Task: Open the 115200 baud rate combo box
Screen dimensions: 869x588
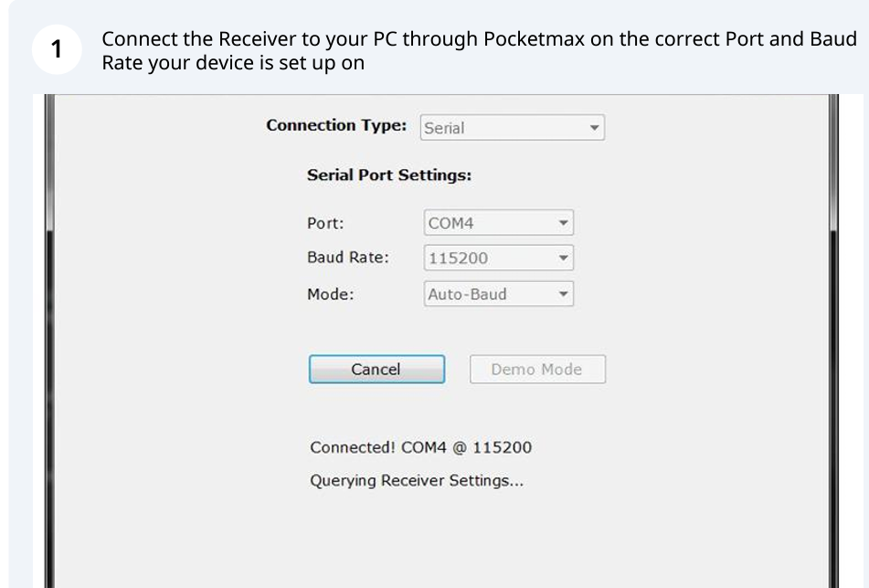Action: (498, 258)
